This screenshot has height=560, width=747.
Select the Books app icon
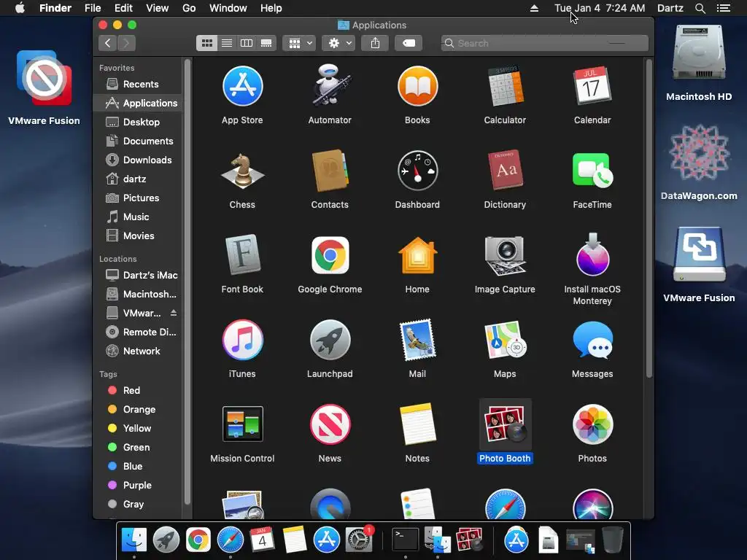(x=417, y=86)
